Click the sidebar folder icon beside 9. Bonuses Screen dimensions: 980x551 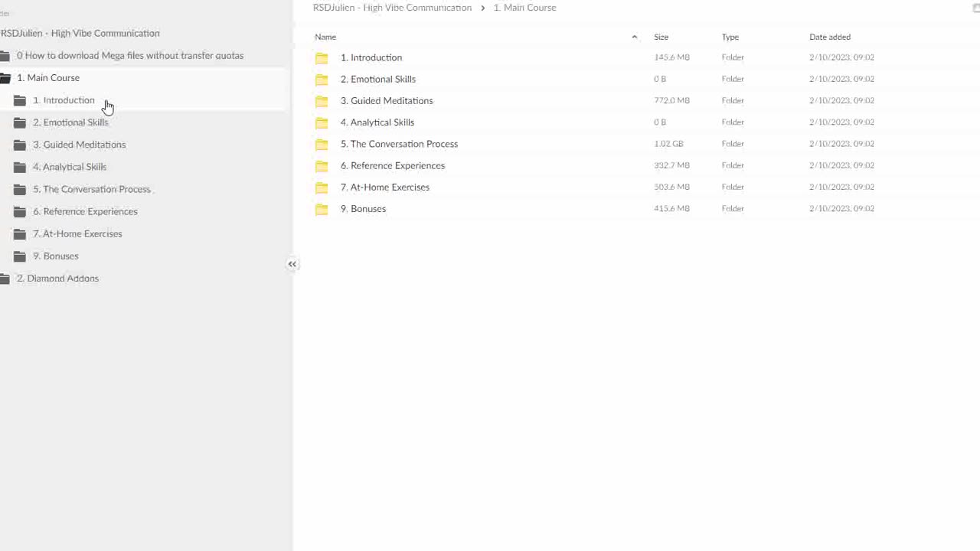(x=20, y=256)
